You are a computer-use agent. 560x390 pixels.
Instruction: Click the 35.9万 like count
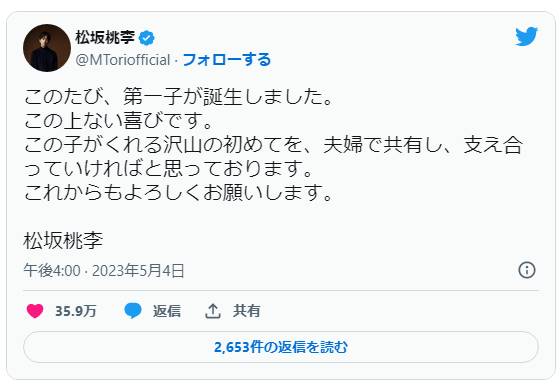[x=76, y=311]
